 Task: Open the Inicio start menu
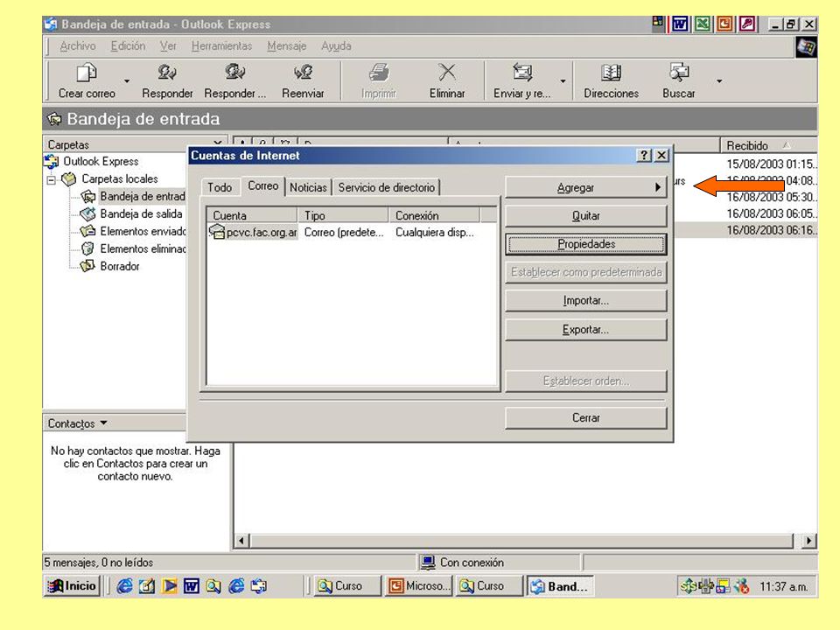click(72, 586)
